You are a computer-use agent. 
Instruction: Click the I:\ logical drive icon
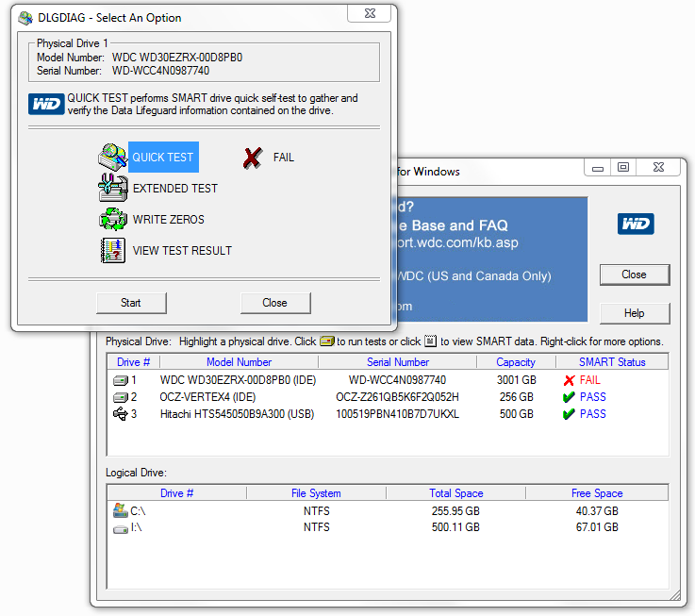point(120,529)
